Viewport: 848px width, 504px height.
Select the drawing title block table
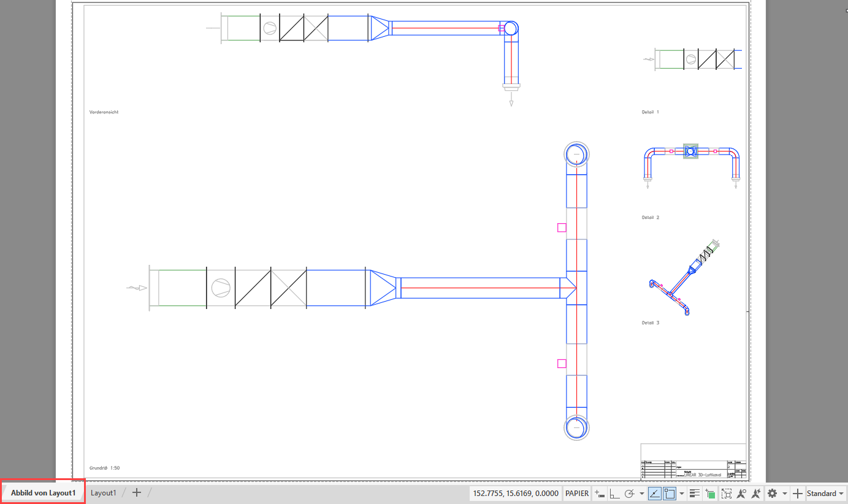[693, 461]
